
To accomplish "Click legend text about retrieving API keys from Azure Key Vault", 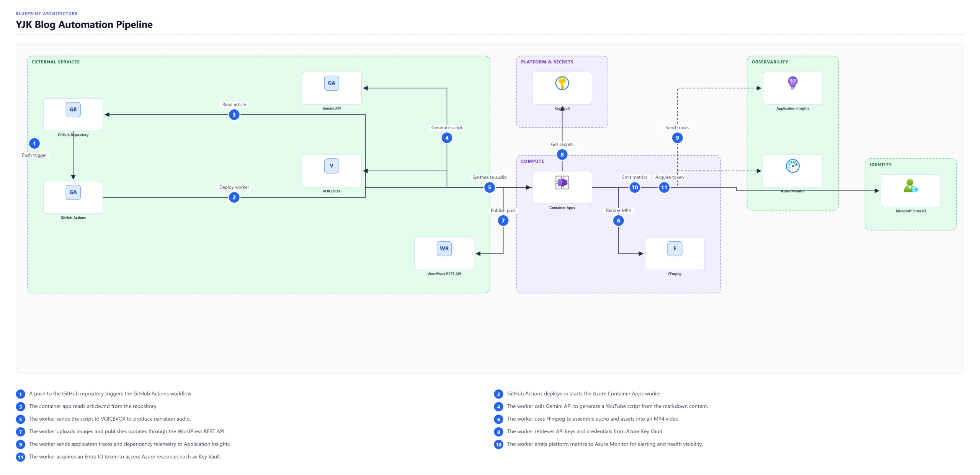I will point(585,431).
